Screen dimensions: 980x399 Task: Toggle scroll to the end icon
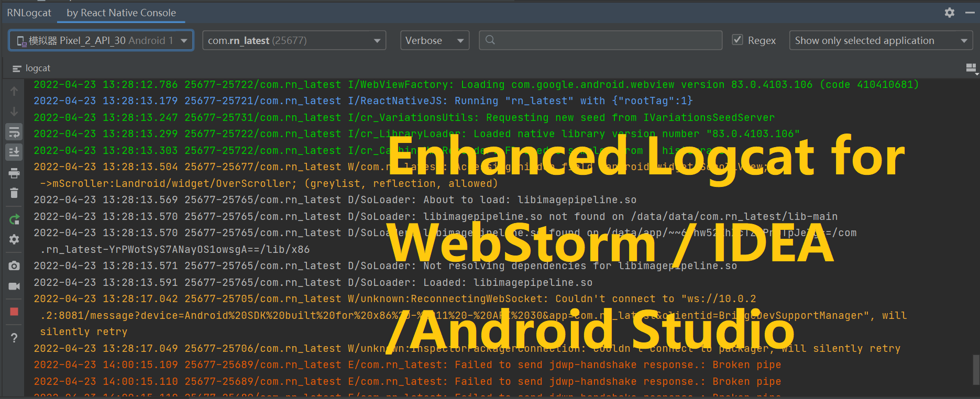[14, 152]
